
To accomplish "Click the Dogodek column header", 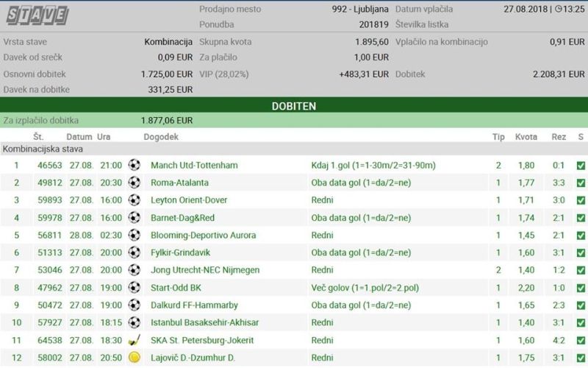I will (161, 137).
